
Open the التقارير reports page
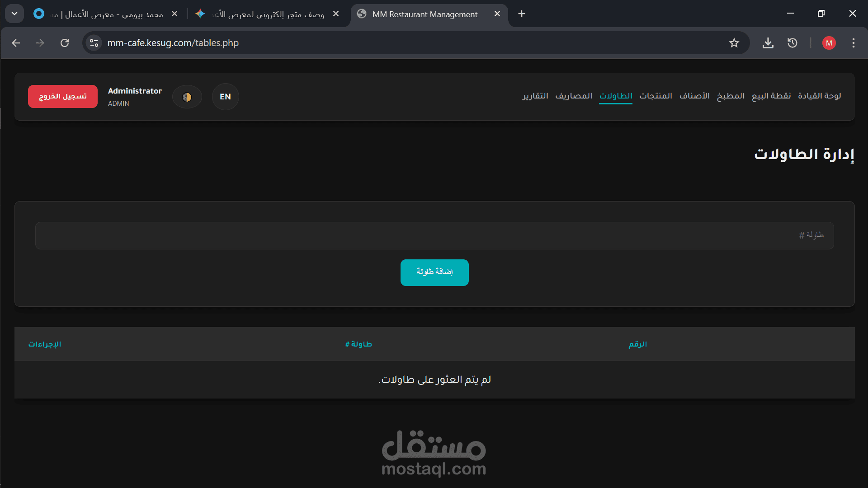[535, 96]
